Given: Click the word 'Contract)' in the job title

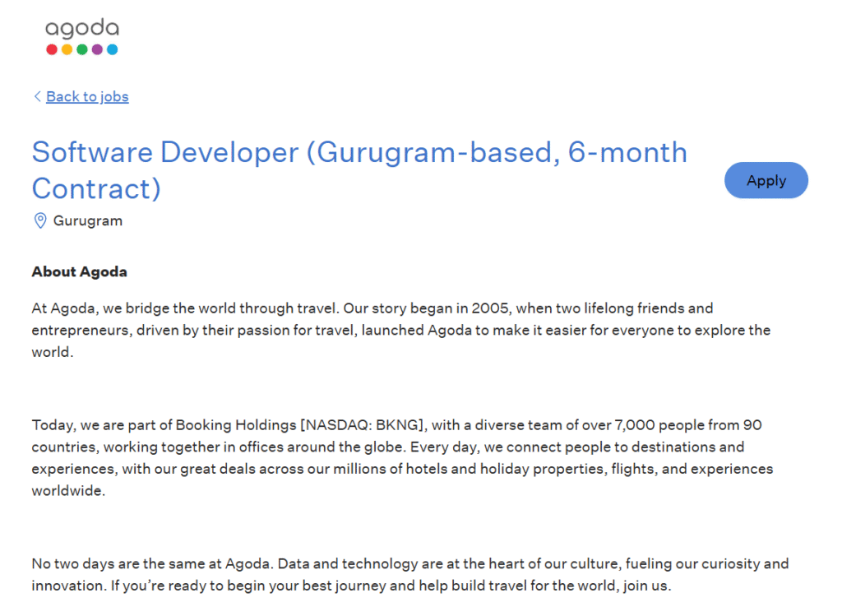Looking at the screenshot, I should 96,188.
